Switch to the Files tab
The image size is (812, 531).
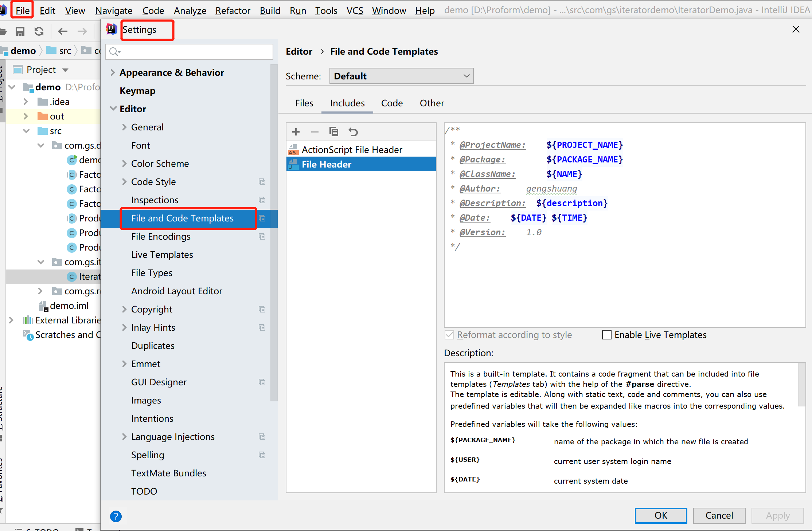click(304, 103)
